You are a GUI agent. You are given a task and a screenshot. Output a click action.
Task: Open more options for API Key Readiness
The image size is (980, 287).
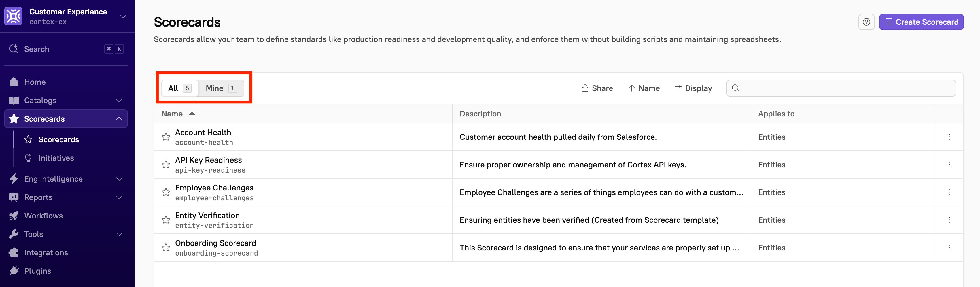(949, 165)
